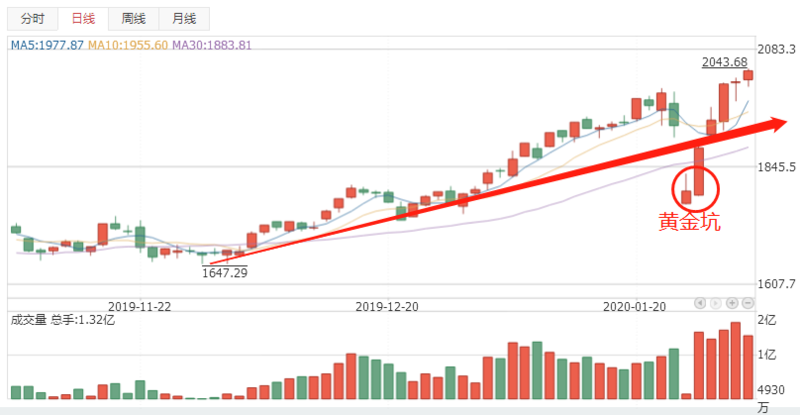The image size is (800, 415).
Task: Click the 2020-01-20 date label
Action: (635, 306)
